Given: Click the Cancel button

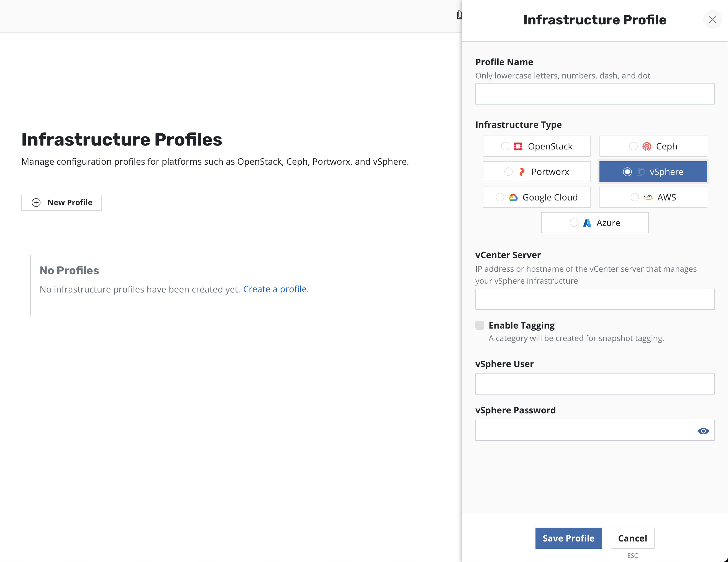Looking at the screenshot, I should (x=632, y=538).
